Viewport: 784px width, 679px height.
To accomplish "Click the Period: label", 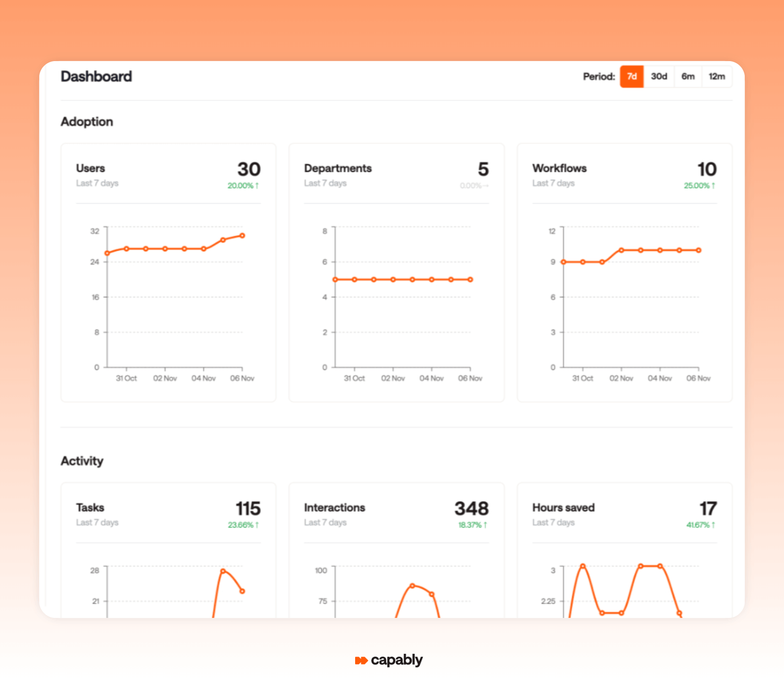I will pyautogui.click(x=599, y=77).
